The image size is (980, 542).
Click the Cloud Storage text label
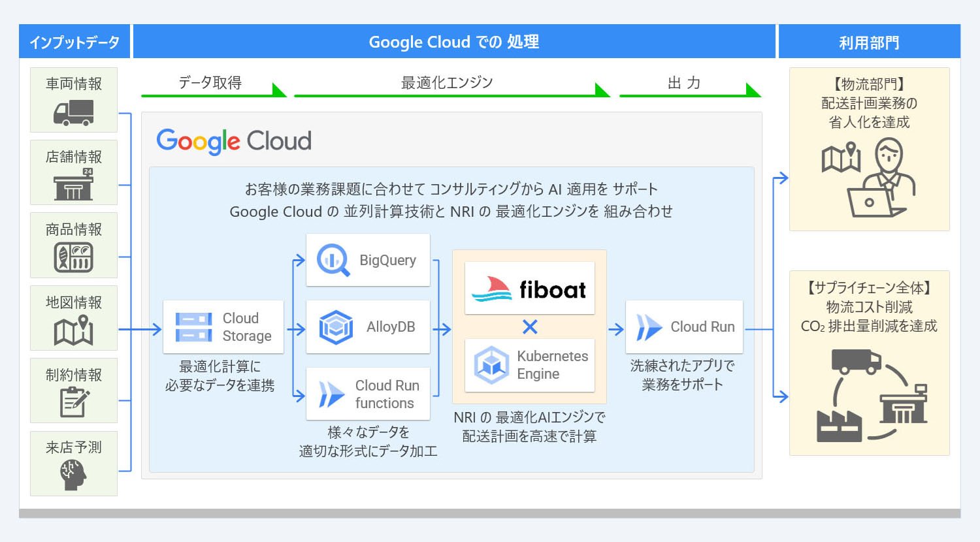tap(247, 327)
